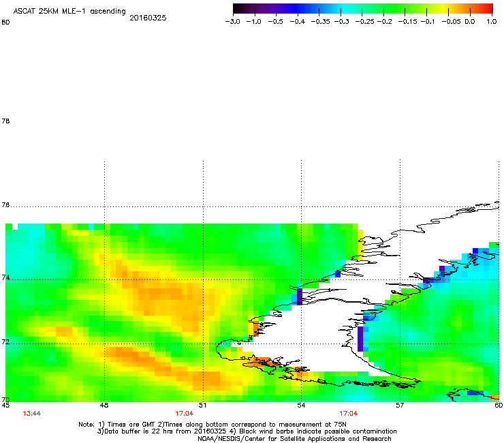Pick the yellow section of the color bar
The image size is (504, 443).
click(443, 9)
